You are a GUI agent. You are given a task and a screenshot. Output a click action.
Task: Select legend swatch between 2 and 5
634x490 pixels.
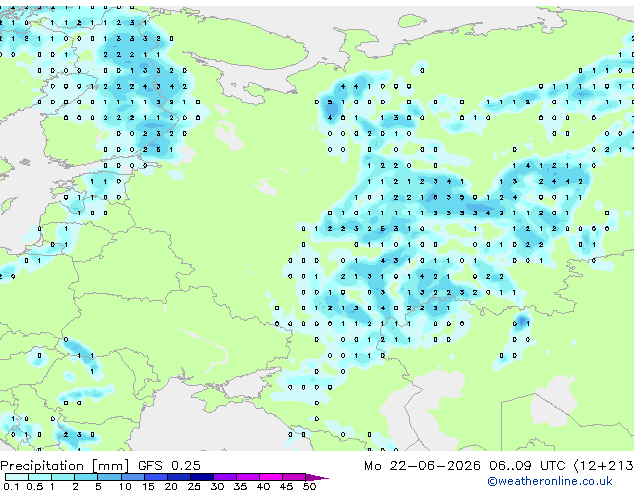click(86, 477)
